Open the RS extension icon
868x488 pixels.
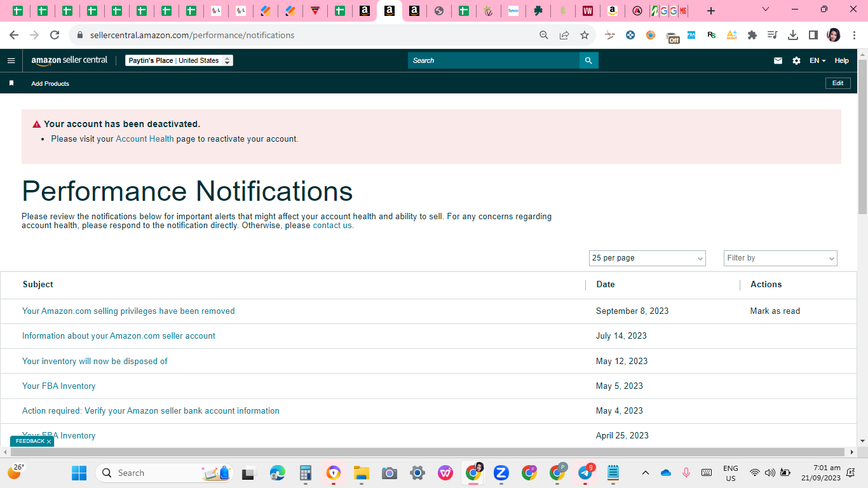click(x=711, y=35)
